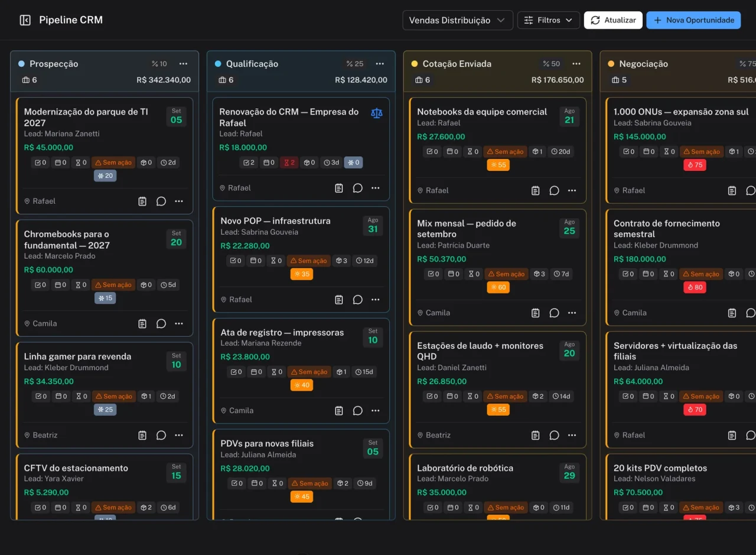Click the % 25 probability badge in Qualificação
Image resolution: width=756 pixels, height=555 pixels.
[355, 64]
